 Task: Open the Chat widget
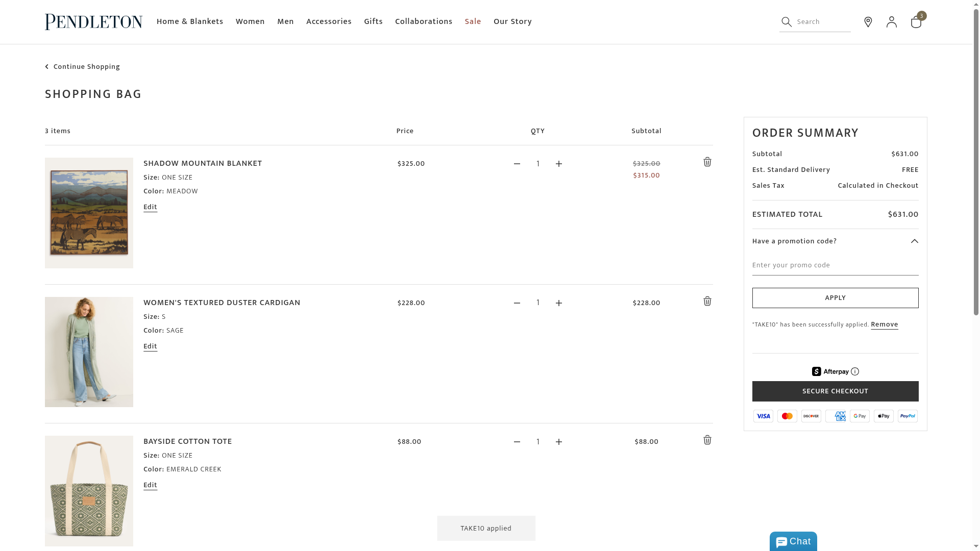(793, 542)
